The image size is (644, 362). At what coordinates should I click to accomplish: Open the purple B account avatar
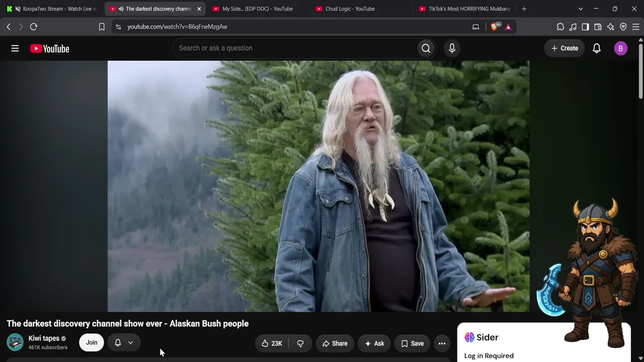click(x=620, y=48)
